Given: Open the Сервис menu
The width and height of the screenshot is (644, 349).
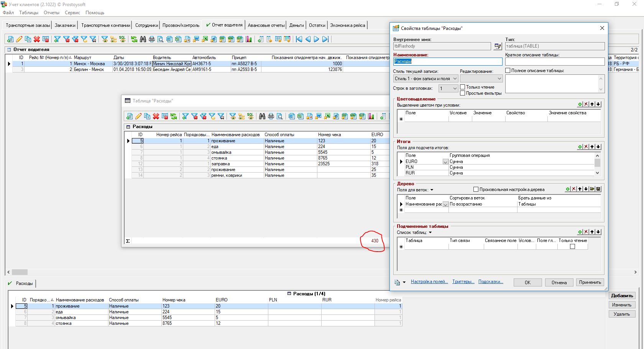Looking at the screenshot, I should point(72,13).
